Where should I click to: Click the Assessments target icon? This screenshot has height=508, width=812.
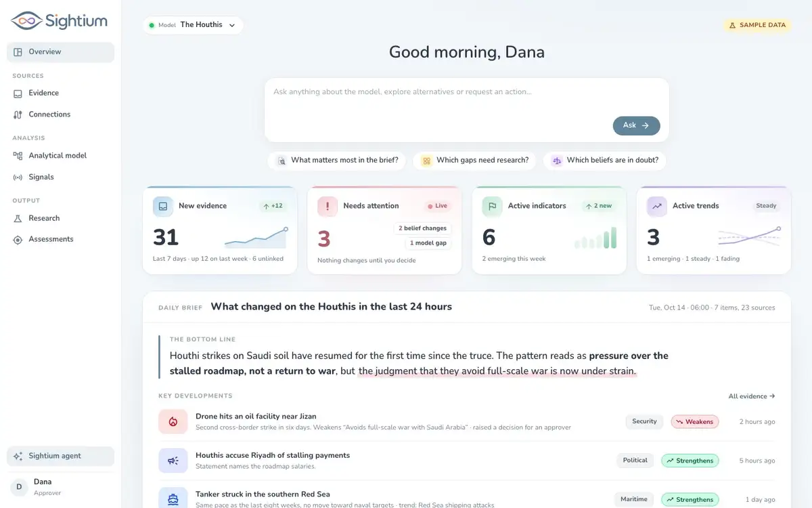click(x=18, y=239)
